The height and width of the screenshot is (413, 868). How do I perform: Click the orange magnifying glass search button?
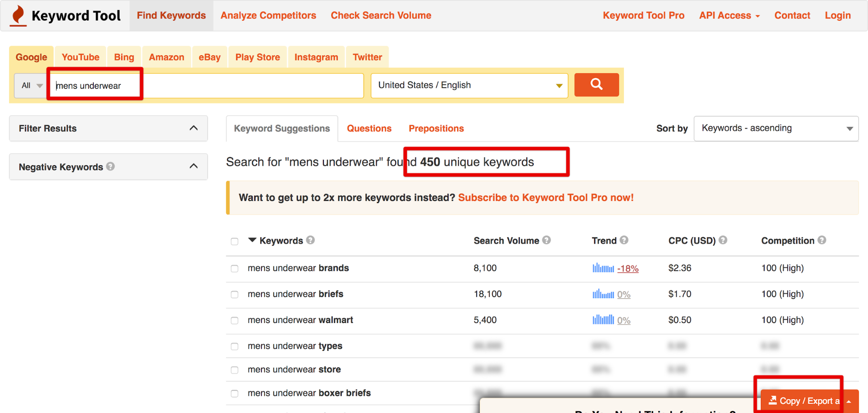(x=596, y=84)
